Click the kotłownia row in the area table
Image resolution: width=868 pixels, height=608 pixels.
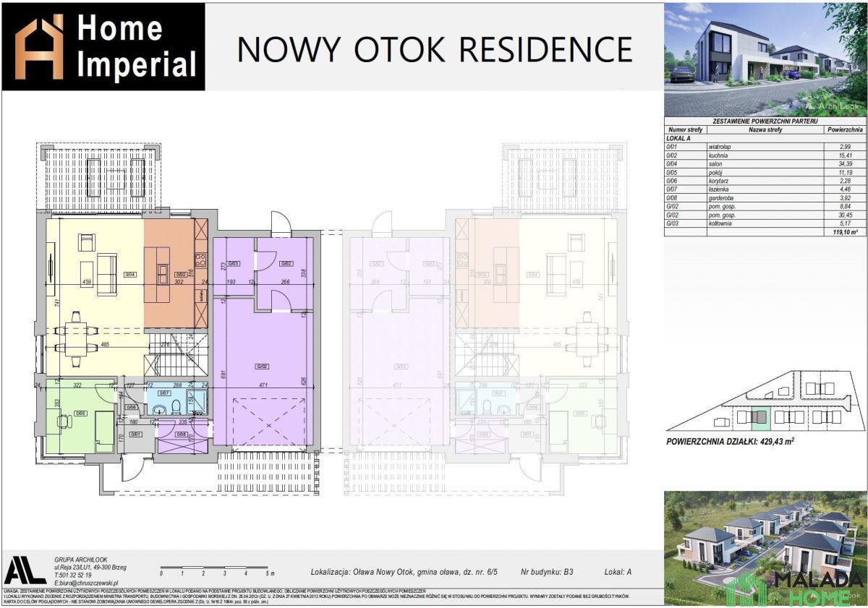(765, 223)
